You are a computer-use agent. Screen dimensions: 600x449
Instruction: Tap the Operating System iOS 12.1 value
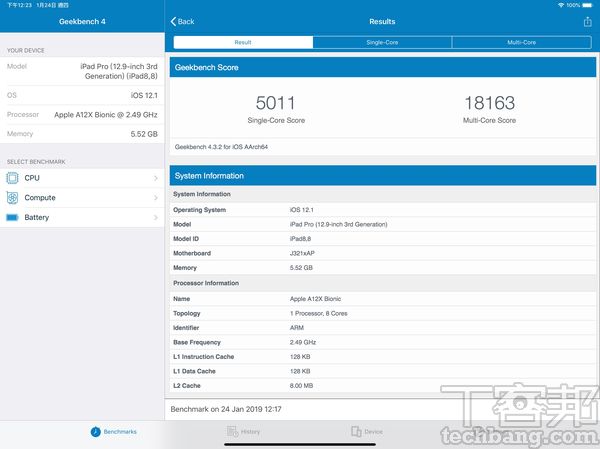302,210
